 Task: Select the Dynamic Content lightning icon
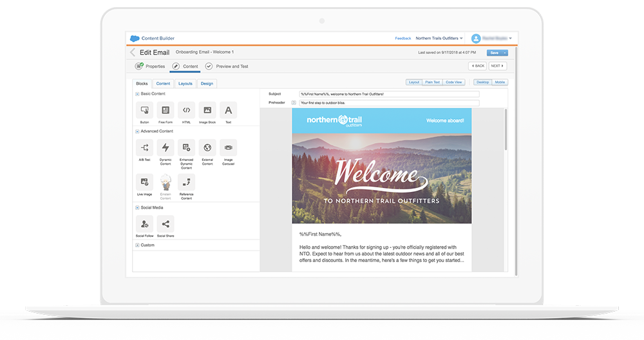click(x=166, y=147)
